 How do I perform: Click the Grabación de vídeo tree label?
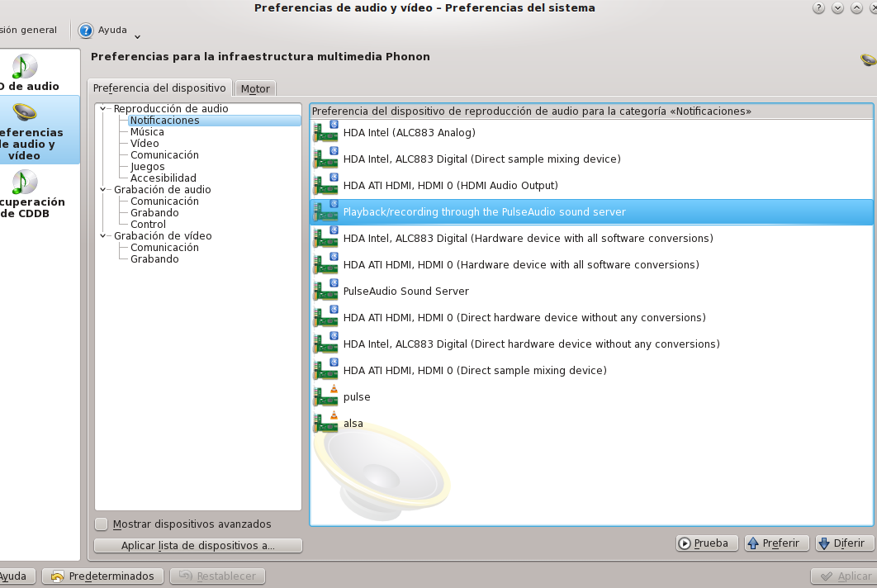pos(163,235)
